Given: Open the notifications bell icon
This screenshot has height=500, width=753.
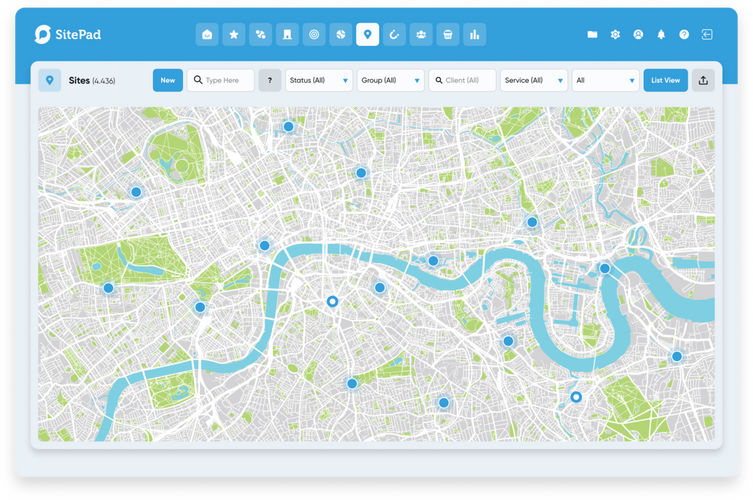Looking at the screenshot, I should pos(661,34).
